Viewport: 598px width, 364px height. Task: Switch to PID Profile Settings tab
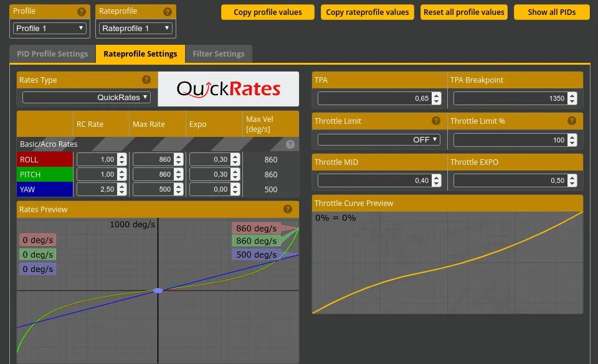click(x=52, y=54)
